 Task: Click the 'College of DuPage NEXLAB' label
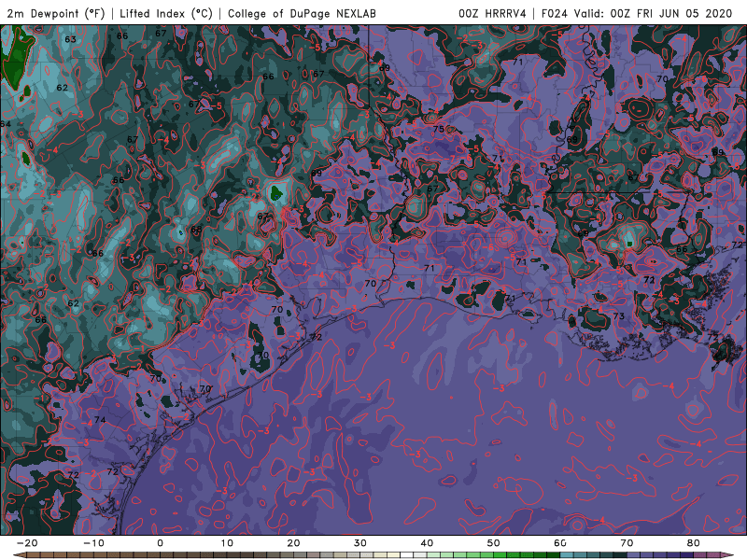click(x=302, y=13)
